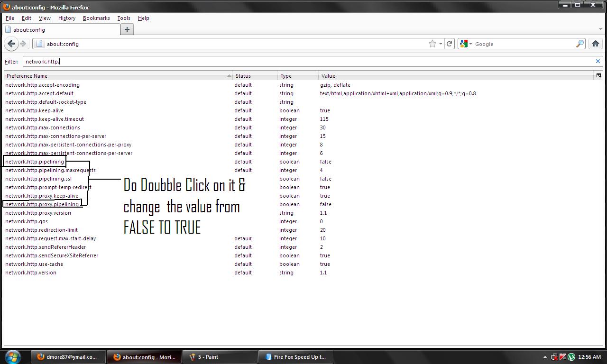Sort by Type column header
Image resolution: width=607 pixels, height=364 pixels.
298,75
